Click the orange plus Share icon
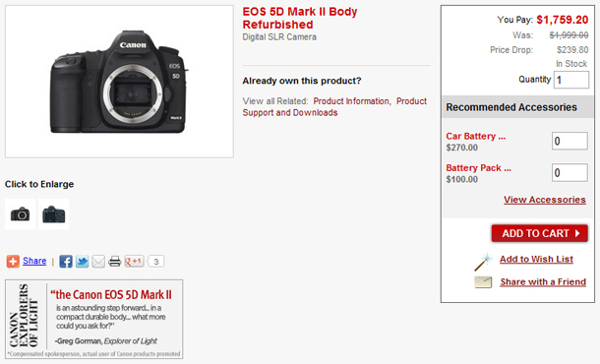This screenshot has height=364, width=600. click(x=13, y=262)
